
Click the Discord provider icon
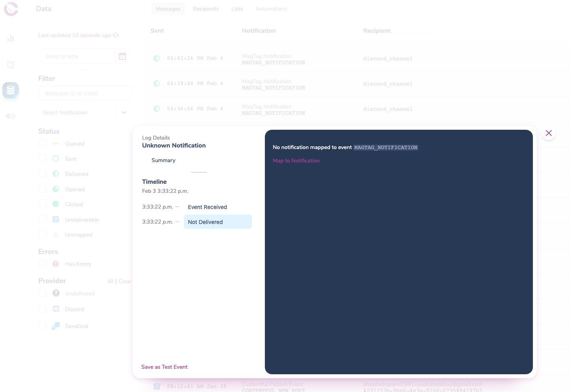[56, 309]
